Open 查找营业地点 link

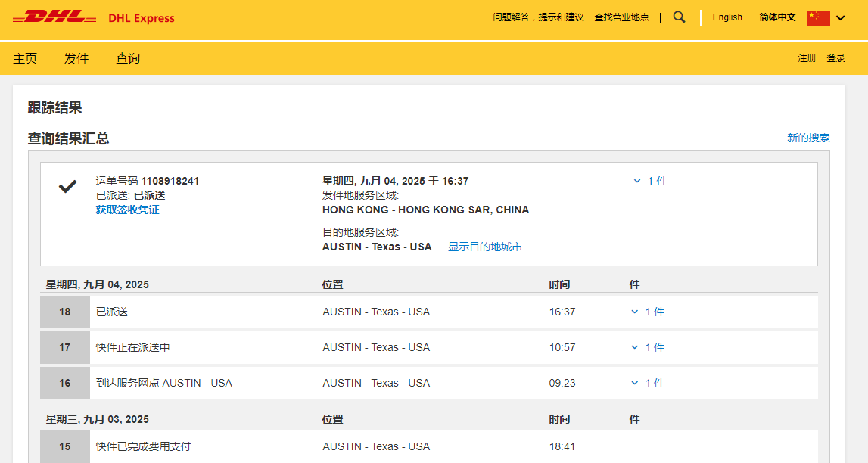(x=621, y=17)
